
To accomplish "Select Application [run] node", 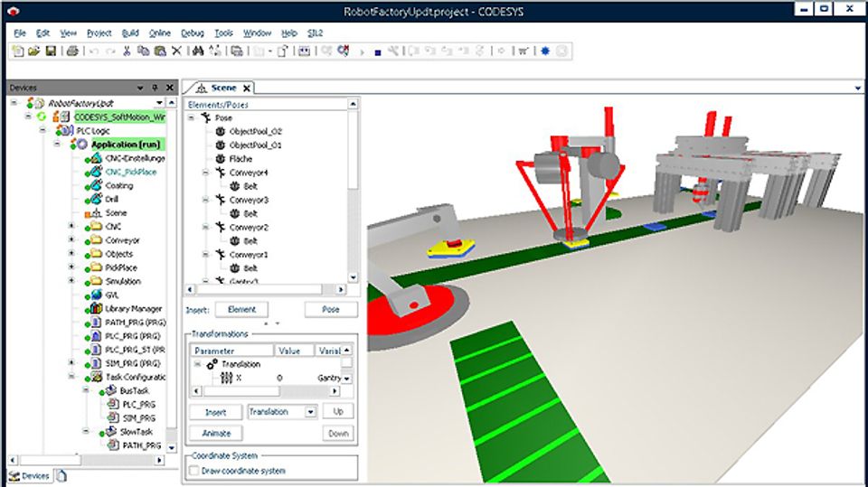I will tap(126, 145).
